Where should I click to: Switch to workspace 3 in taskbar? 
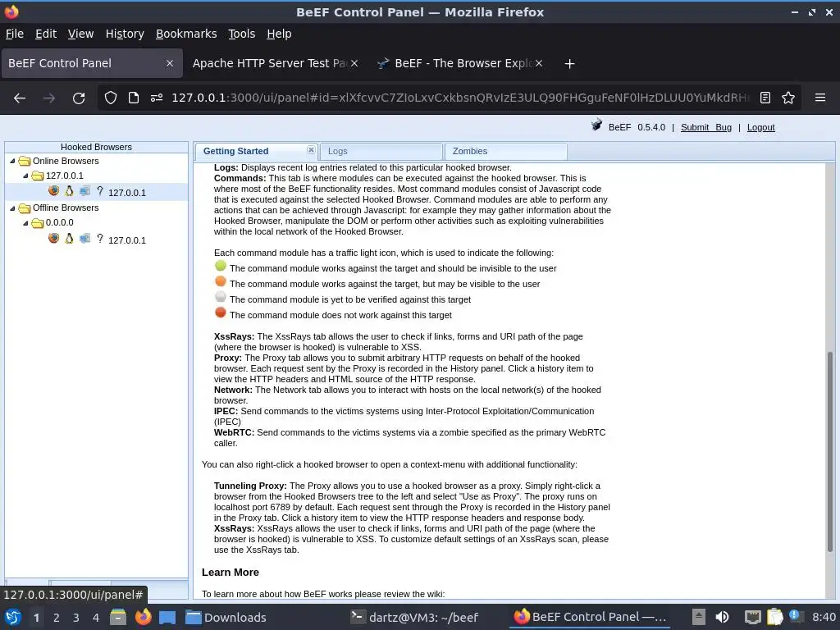76,618
